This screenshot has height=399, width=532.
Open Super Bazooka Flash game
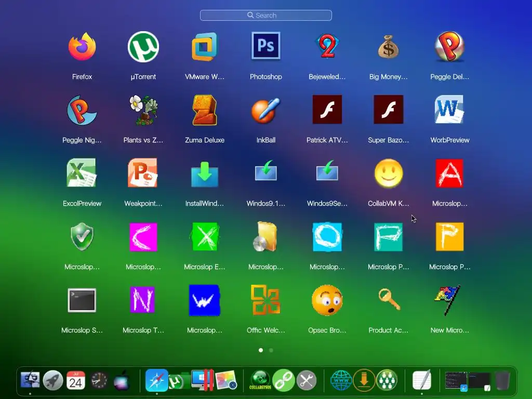pos(388,110)
